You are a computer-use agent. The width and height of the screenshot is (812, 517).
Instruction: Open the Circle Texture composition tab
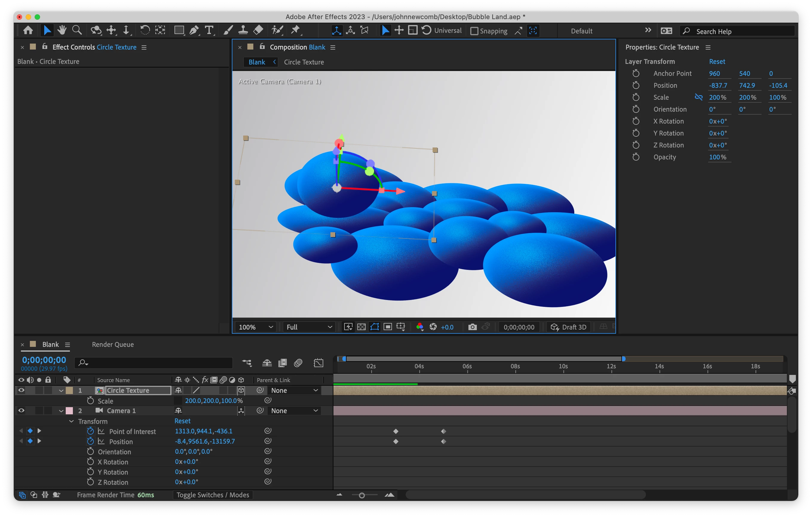coord(304,62)
